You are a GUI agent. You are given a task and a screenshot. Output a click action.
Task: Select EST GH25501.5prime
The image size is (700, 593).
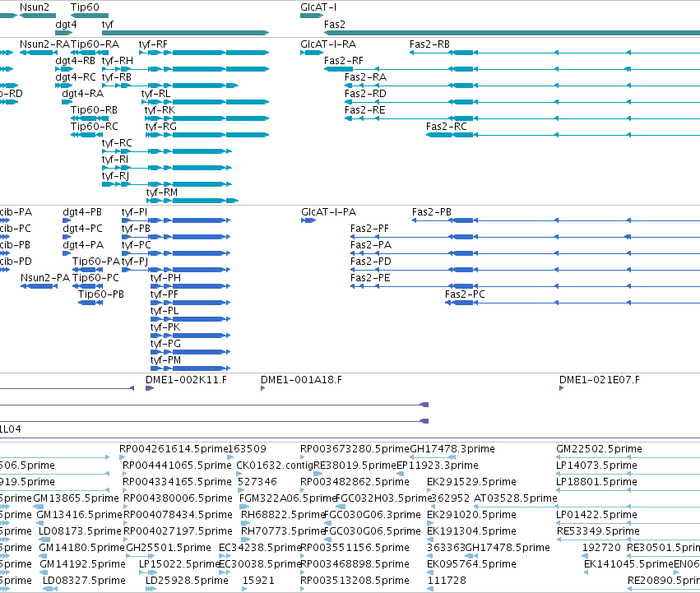(x=169, y=548)
